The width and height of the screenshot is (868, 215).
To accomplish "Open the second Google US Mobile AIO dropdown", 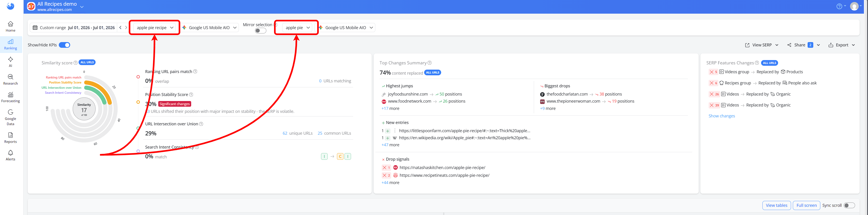I will (346, 28).
